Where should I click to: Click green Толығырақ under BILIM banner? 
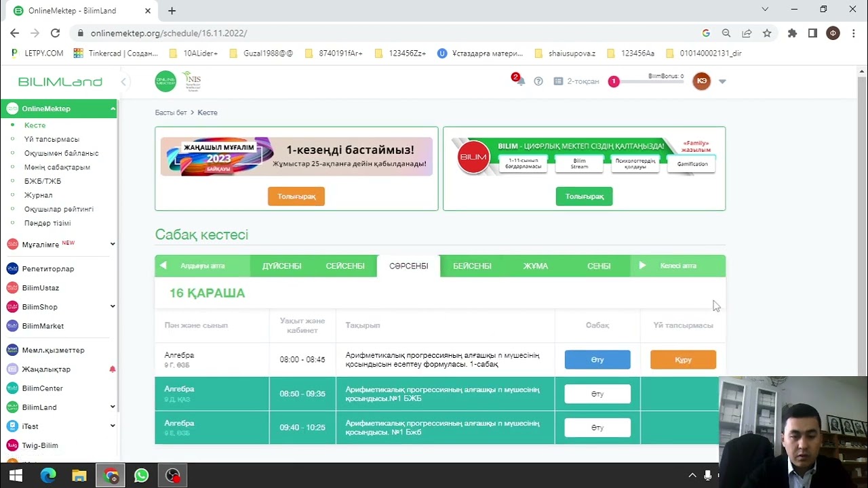[585, 197]
